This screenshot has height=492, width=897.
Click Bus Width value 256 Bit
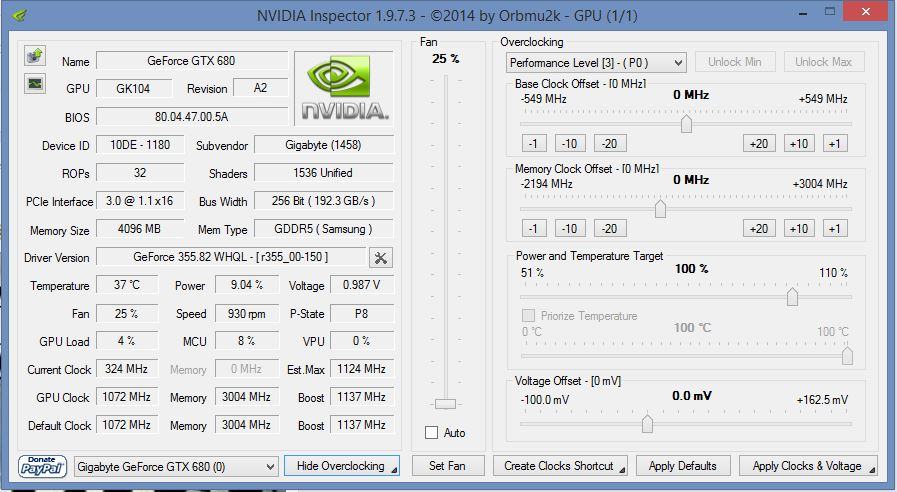point(324,201)
